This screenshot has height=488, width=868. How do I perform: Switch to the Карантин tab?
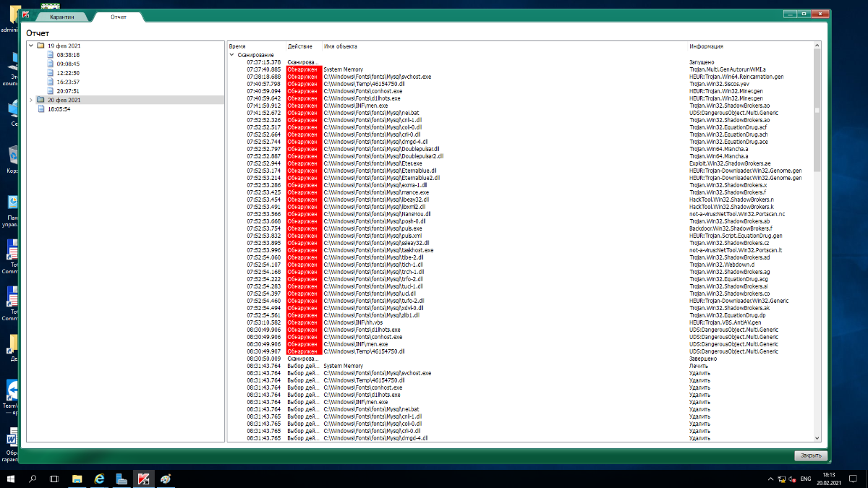point(61,16)
